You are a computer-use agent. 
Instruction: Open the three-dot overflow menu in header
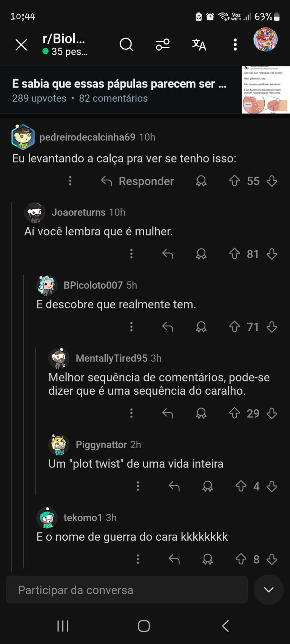point(235,45)
